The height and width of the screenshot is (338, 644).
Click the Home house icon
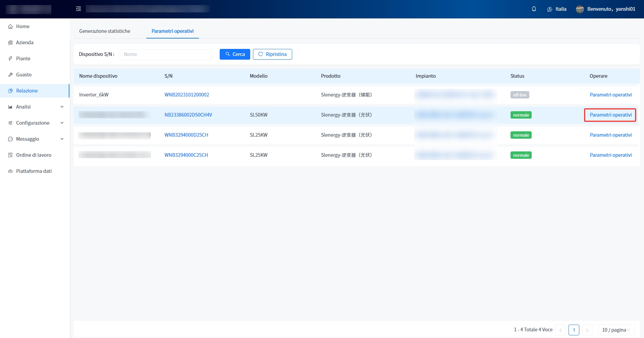[x=10, y=26]
